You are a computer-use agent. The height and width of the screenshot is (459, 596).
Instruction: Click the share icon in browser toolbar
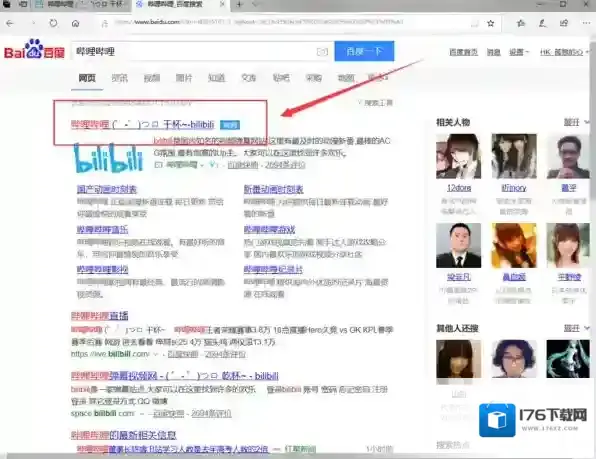pos(564,23)
